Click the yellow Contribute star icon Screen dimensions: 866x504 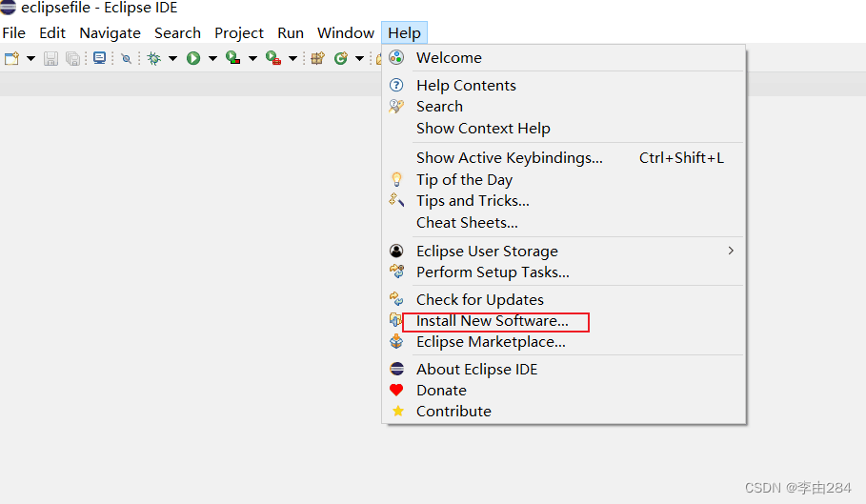pyautogui.click(x=397, y=411)
